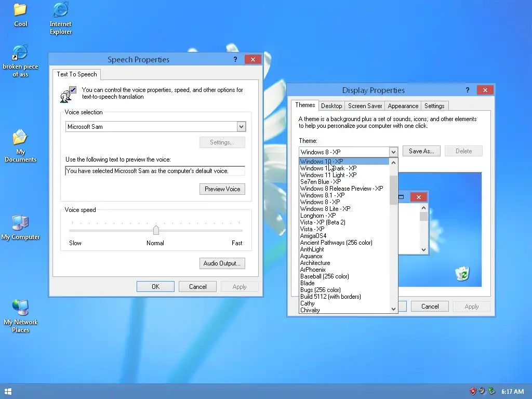Select the Windows 10 - XP theme
Image resolution: width=532 pixels, height=399 pixels.
(344, 162)
